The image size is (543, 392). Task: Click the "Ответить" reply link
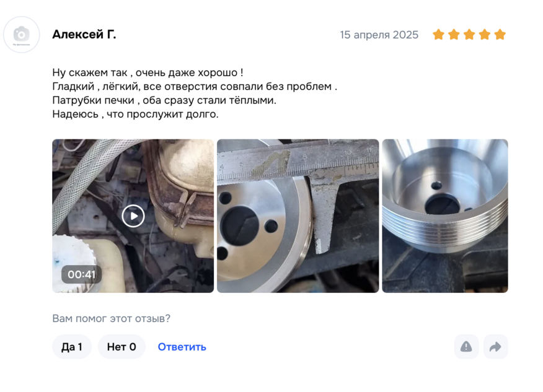click(182, 347)
